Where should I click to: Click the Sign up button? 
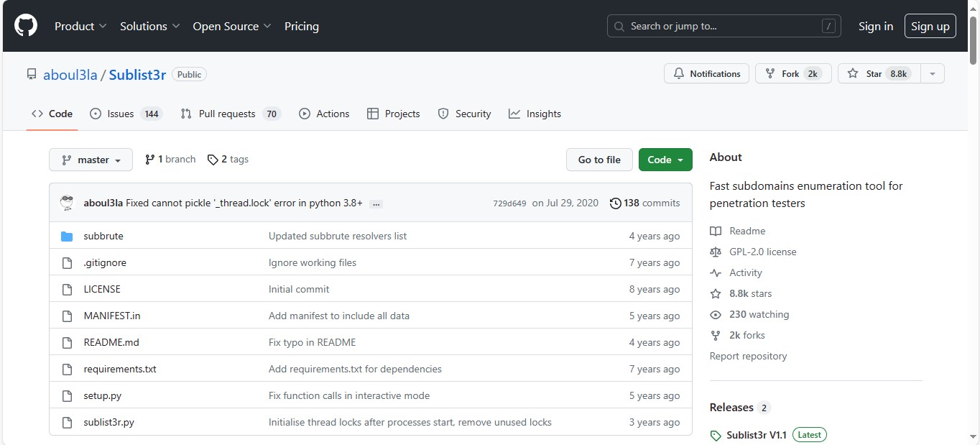click(x=930, y=25)
